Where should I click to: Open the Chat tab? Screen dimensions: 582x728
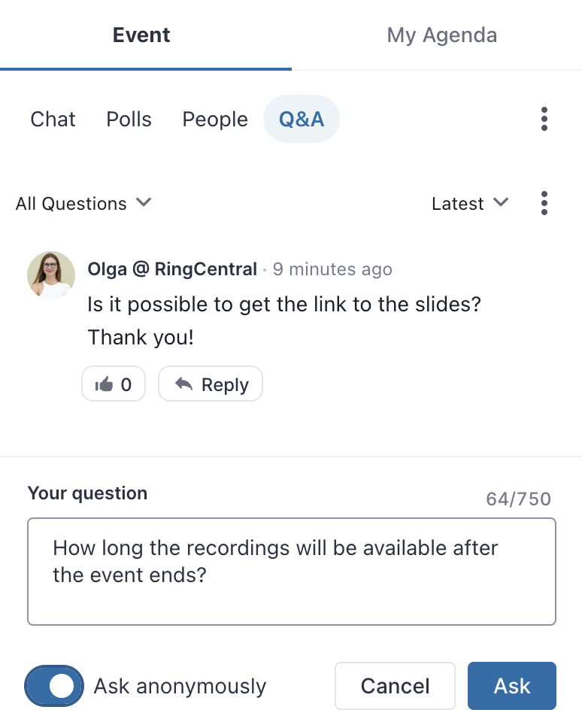tap(53, 119)
